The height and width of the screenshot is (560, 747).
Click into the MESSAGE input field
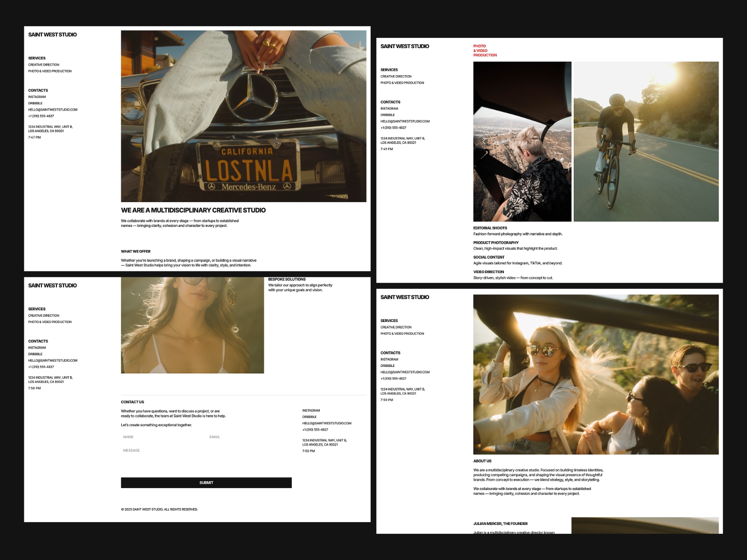click(x=163, y=450)
